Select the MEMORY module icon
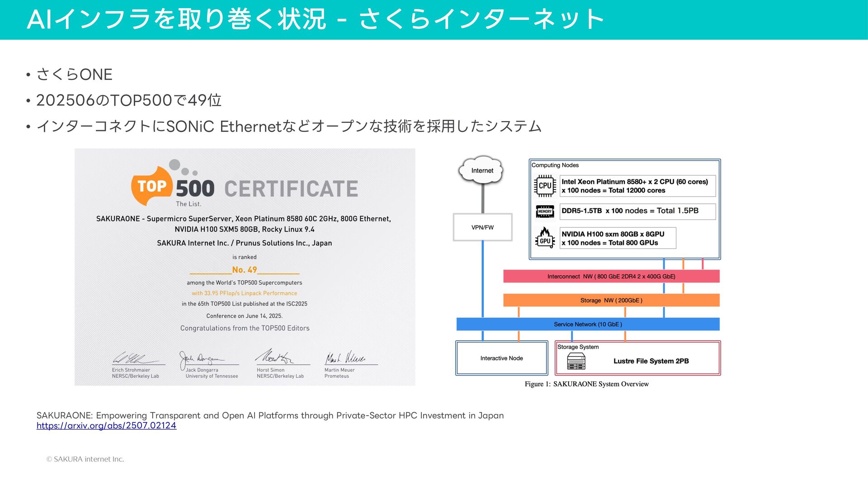Screen dimensions: 868x488 545,211
